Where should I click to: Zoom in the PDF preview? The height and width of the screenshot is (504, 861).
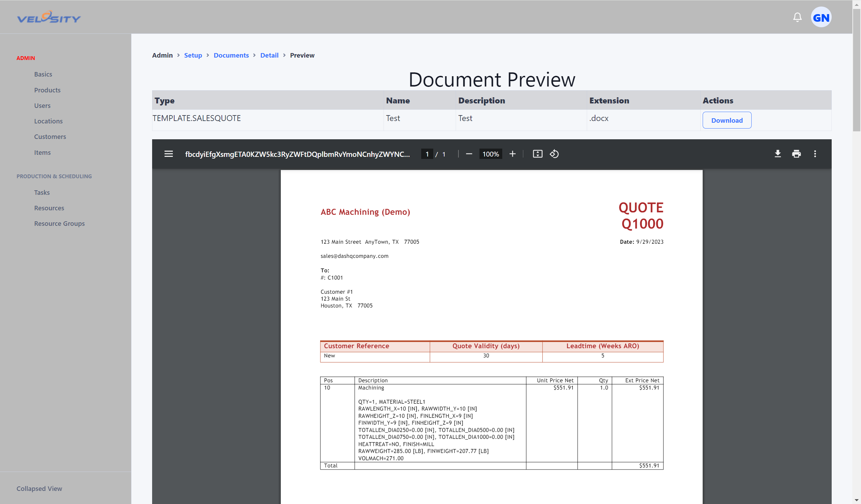coord(513,154)
